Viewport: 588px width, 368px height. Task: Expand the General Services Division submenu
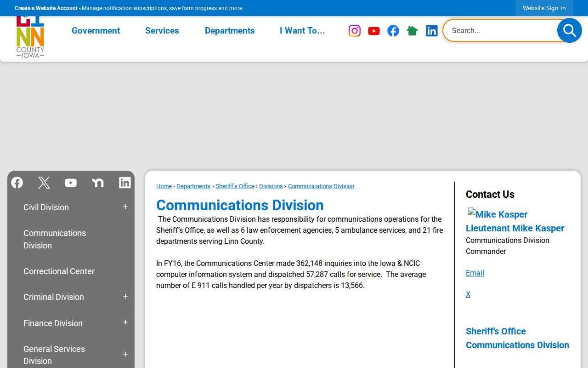click(x=125, y=355)
